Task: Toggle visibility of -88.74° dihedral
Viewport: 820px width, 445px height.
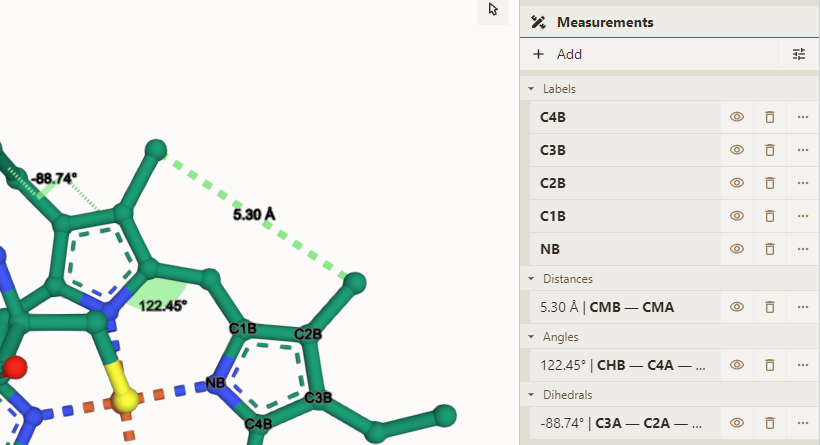Action: (x=737, y=423)
